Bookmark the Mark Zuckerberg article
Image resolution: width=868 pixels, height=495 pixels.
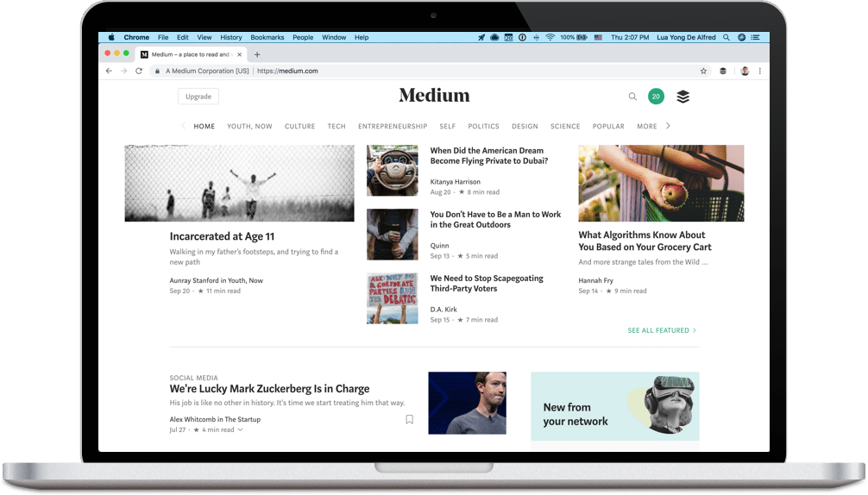[x=410, y=419]
